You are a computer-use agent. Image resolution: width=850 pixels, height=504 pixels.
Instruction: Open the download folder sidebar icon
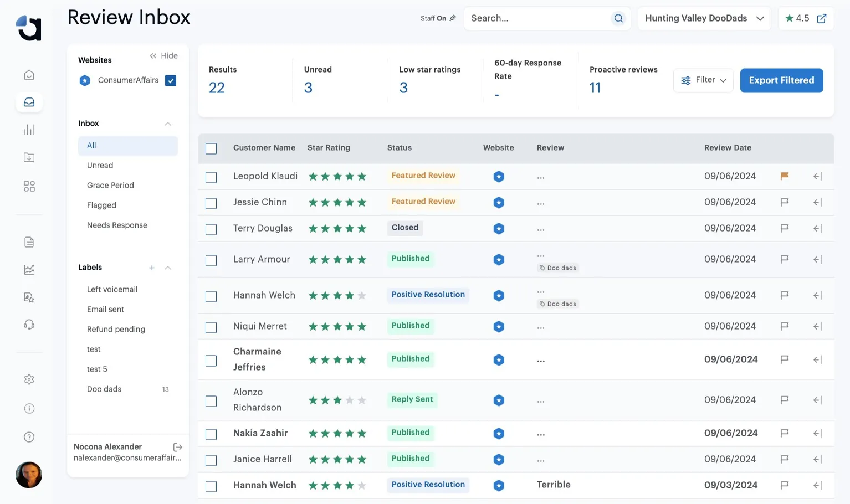pos(29,157)
